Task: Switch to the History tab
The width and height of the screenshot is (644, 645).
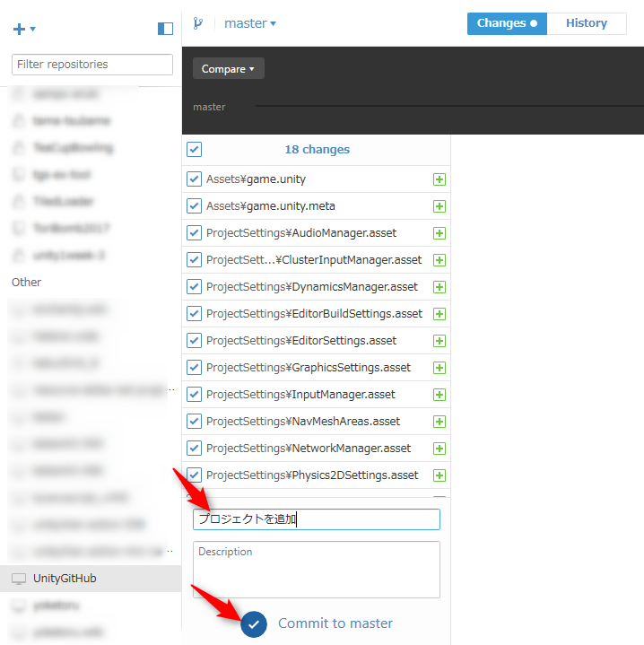Action: (x=587, y=23)
